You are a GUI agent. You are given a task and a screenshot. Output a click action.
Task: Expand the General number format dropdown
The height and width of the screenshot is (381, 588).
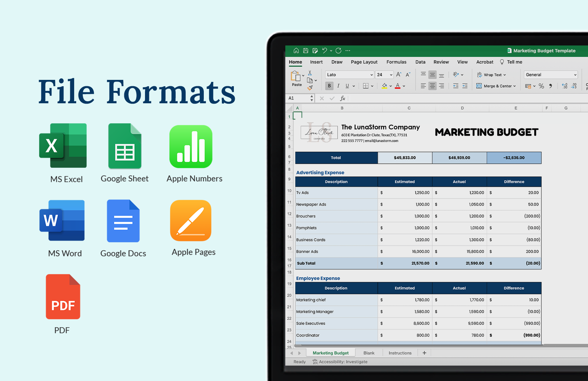pos(575,75)
